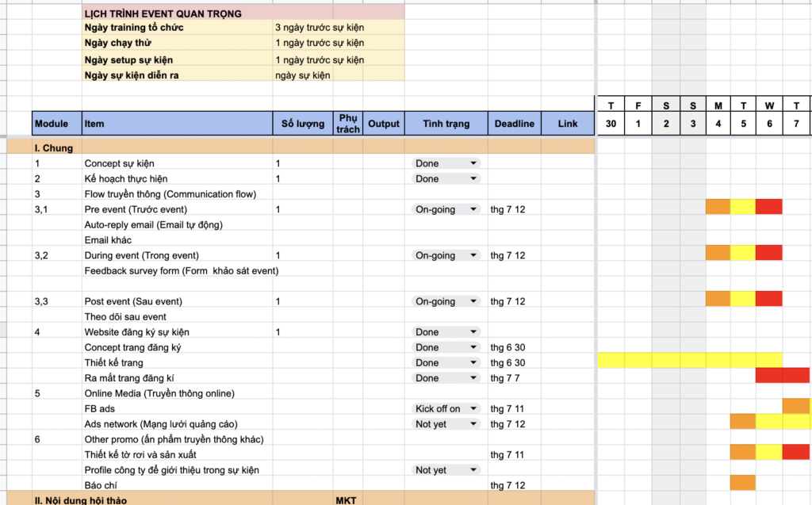Click the date 4 Monday header cell
This screenshot has width=812, height=505.
click(x=718, y=124)
